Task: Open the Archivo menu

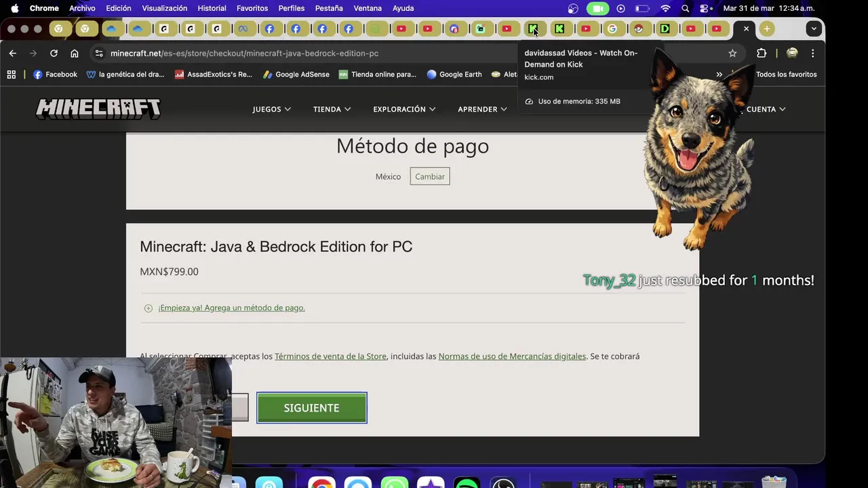Action: pyautogui.click(x=82, y=8)
